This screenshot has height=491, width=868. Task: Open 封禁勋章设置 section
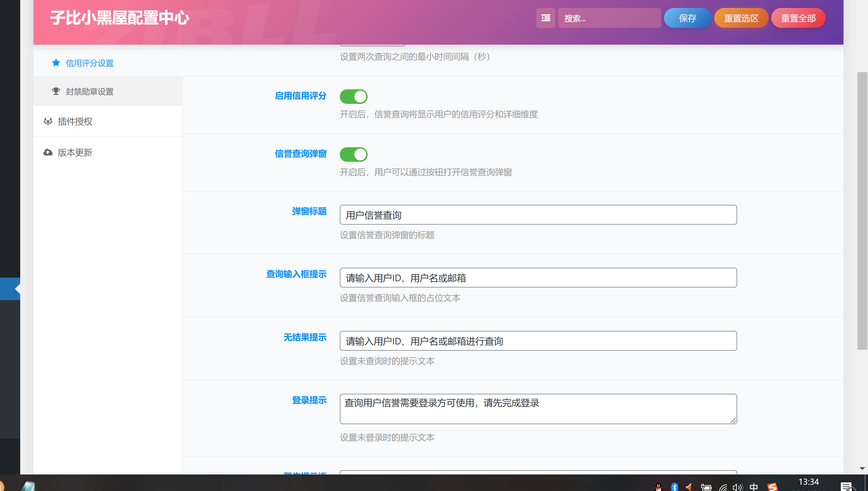[x=108, y=91]
